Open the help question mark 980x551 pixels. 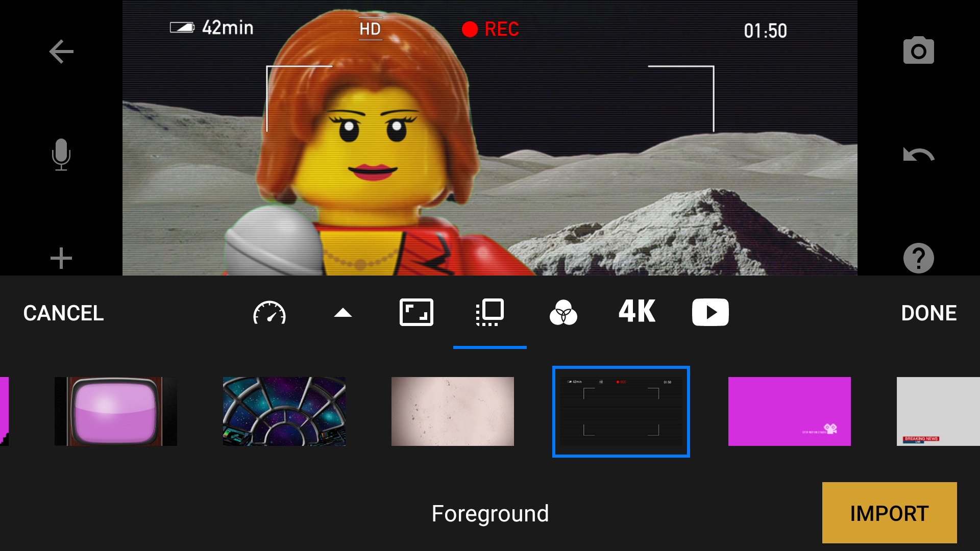918,258
